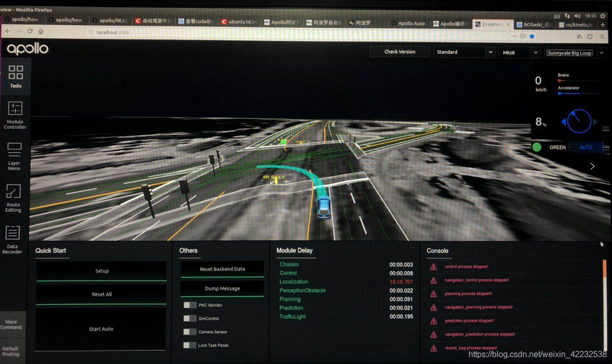Viewport: 612px width, 364px height.
Task: Open the Data Recorder panel
Action: (x=12, y=240)
